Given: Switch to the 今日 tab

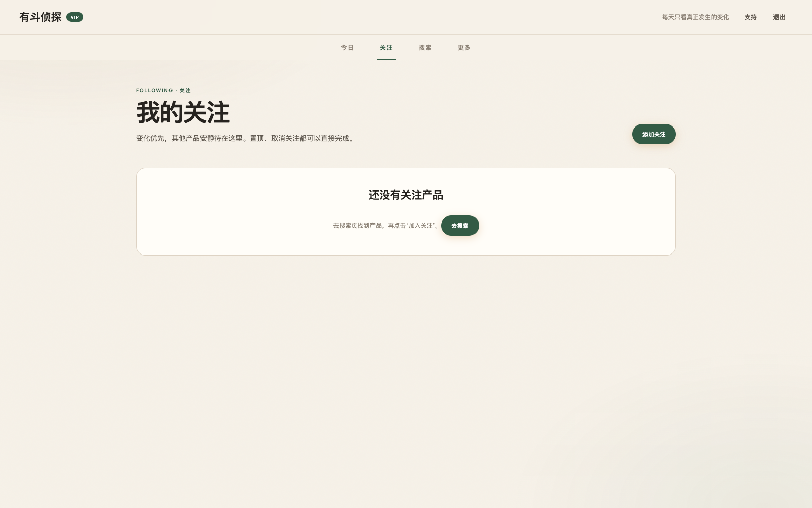Looking at the screenshot, I should click(x=347, y=48).
